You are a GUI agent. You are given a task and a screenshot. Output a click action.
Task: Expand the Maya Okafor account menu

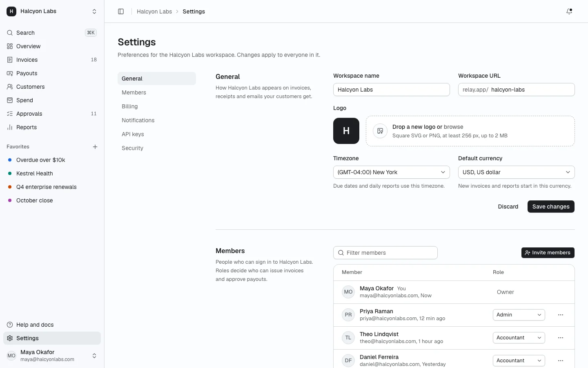point(52,356)
